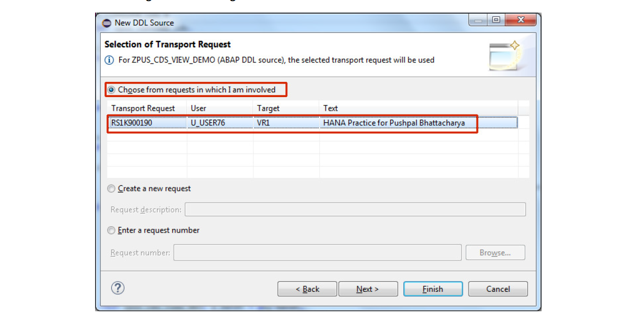
Task: Select the 'Enter a request number' option
Action: coord(111,230)
